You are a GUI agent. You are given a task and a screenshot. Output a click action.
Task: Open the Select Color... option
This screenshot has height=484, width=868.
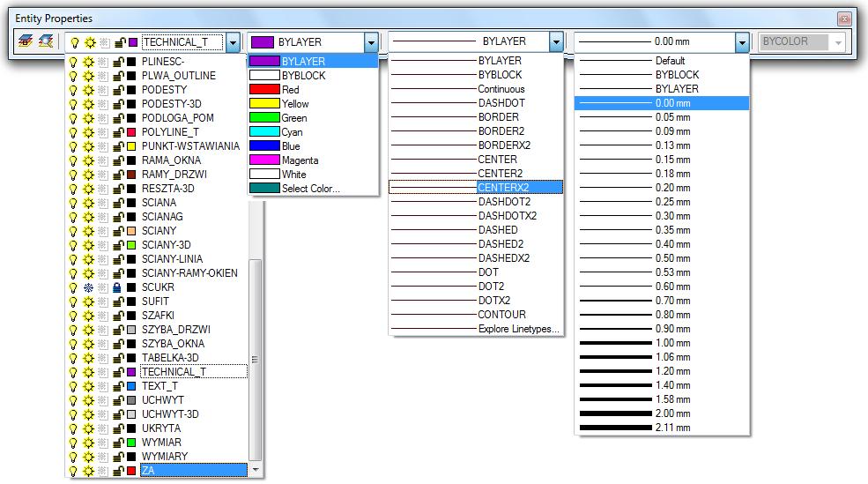(x=314, y=189)
